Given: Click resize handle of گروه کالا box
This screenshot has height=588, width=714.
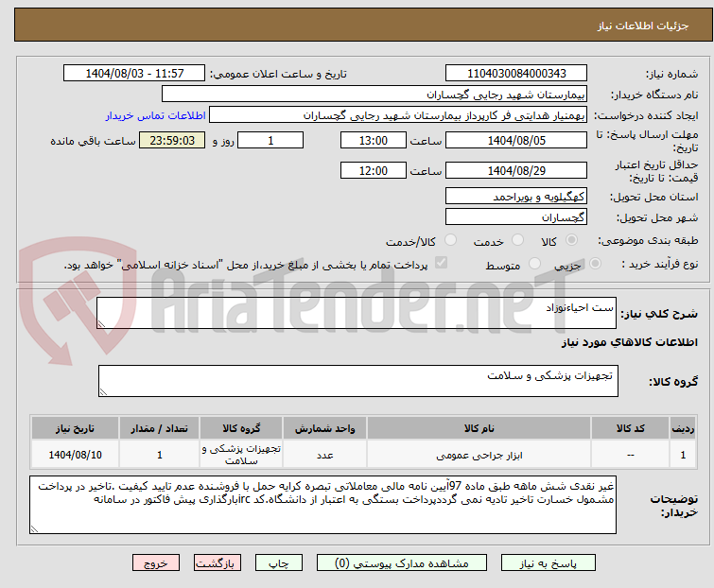Looking at the screenshot, I should click(103, 392).
